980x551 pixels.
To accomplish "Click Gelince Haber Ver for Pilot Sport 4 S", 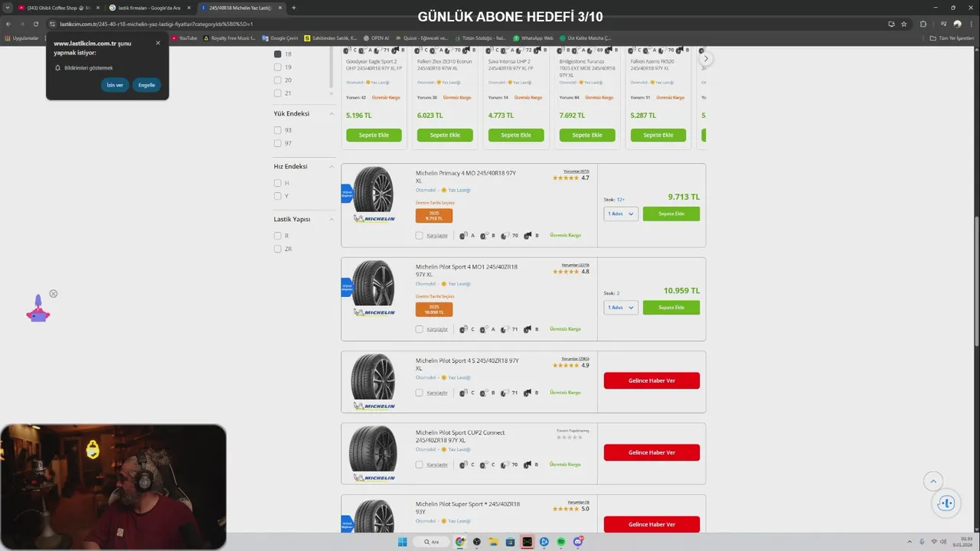I will tap(652, 380).
